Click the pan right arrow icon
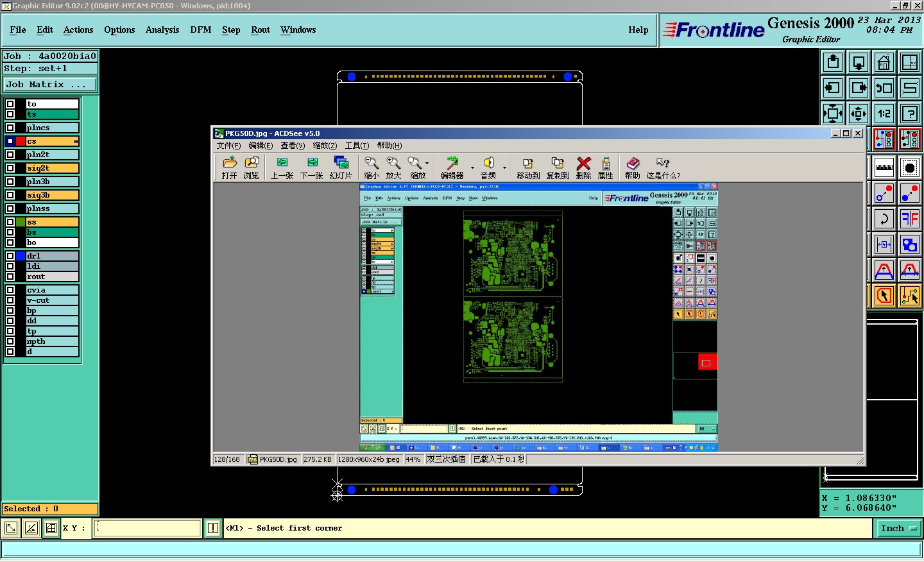The image size is (924, 562). click(x=859, y=88)
